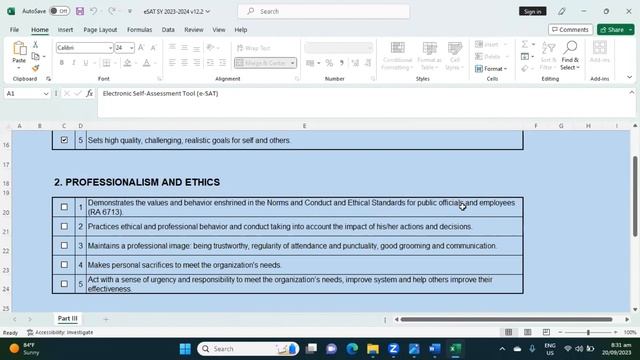Add a new sheet with plus button

pyautogui.click(x=106, y=319)
